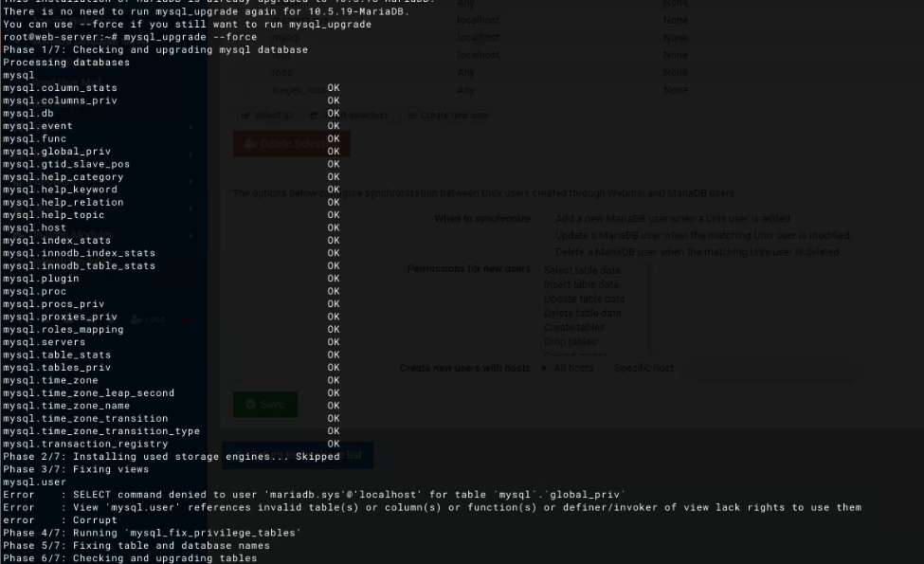Click the 'View mysql.user references invalid' error line
The height and width of the screenshot is (564, 924).
click(x=432, y=507)
